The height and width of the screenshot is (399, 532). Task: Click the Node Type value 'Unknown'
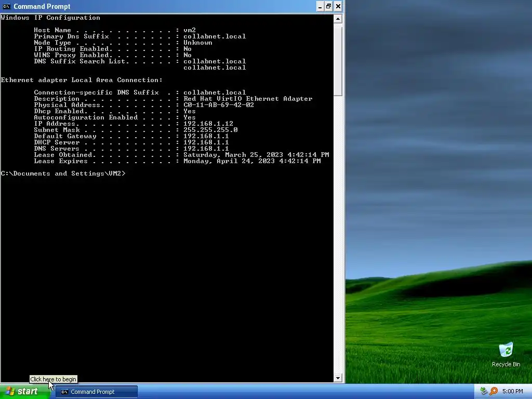198,43
